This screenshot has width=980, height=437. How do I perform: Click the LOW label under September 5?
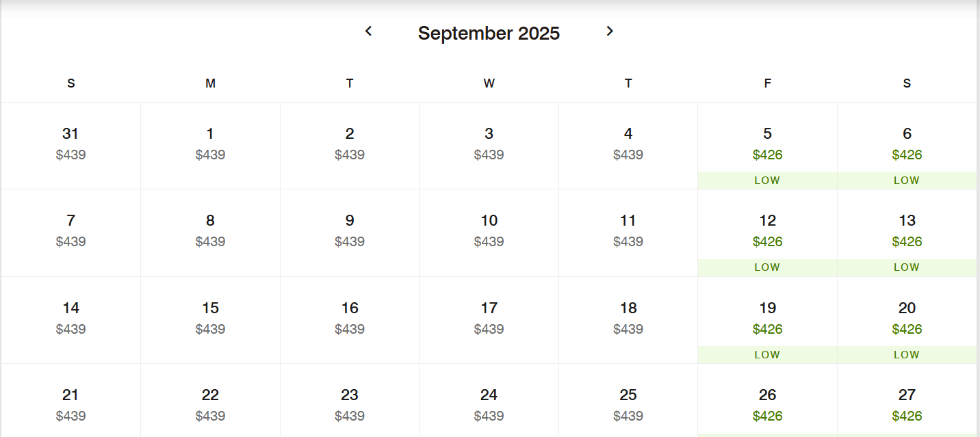pyautogui.click(x=767, y=181)
